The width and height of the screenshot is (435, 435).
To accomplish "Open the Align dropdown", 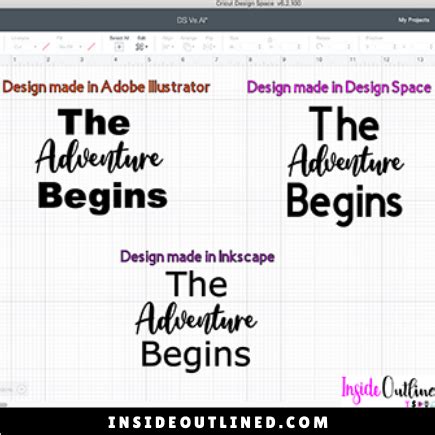I will tap(167, 47).
